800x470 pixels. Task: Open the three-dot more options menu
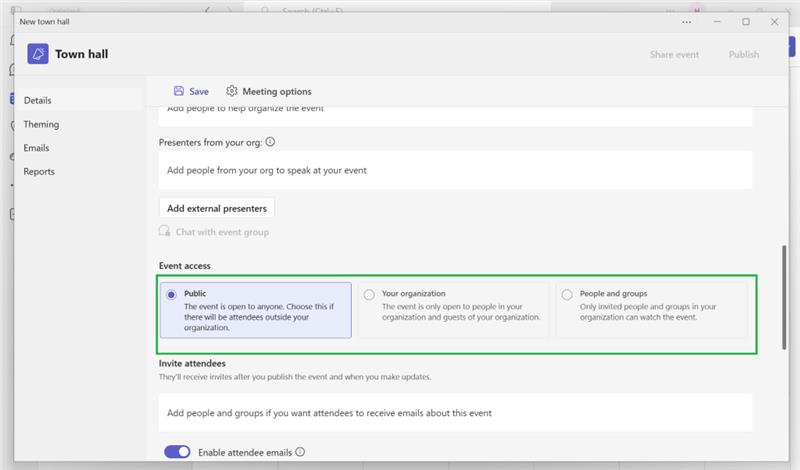687,22
